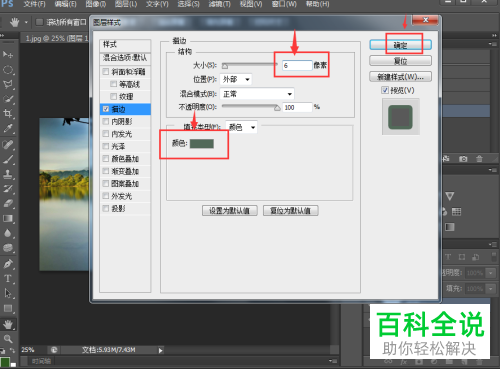Click the 大小 size slider
The width and height of the screenshot is (500, 369).
coord(250,65)
